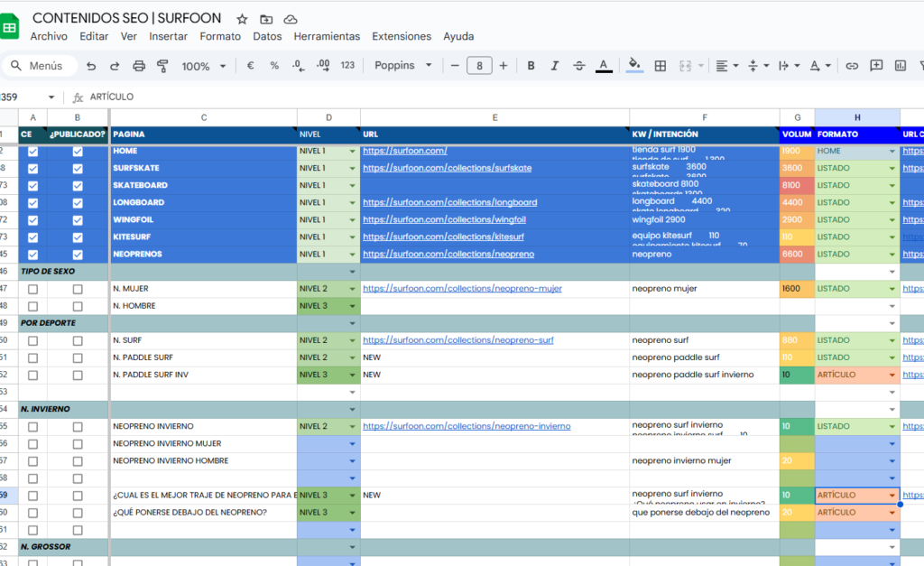Open the Insertar menu
This screenshot has height=566, width=924.
click(x=169, y=37)
